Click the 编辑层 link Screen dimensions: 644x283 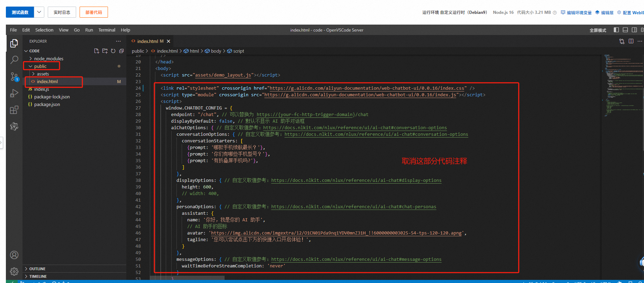tap(605, 12)
